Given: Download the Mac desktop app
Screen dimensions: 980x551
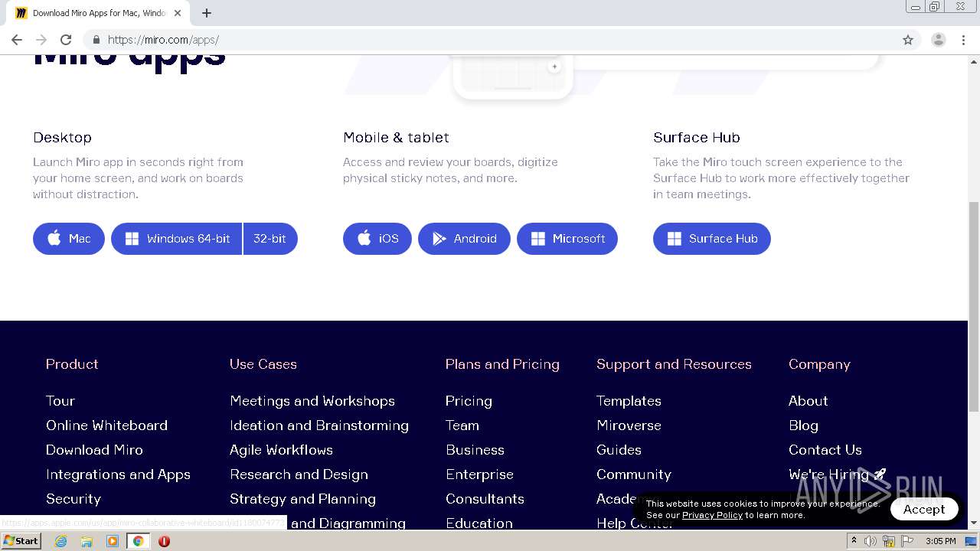Looking at the screenshot, I should tap(69, 239).
